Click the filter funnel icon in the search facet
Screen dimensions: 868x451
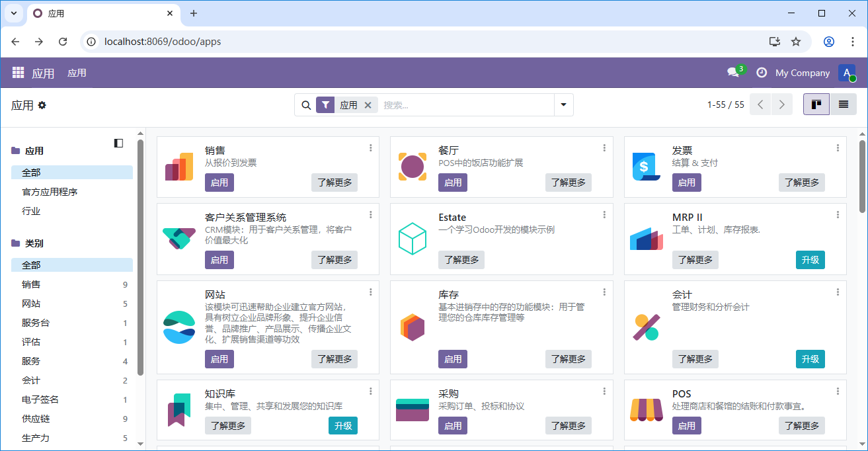coord(325,105)
